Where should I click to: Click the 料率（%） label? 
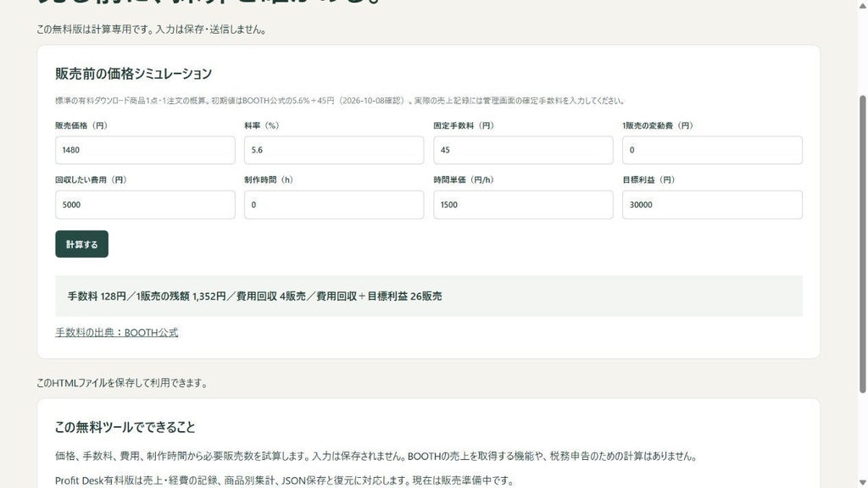pyautogui.click(x=262, y=125)
